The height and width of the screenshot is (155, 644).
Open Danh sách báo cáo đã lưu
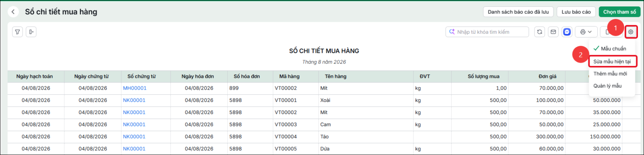pos(518,12)
